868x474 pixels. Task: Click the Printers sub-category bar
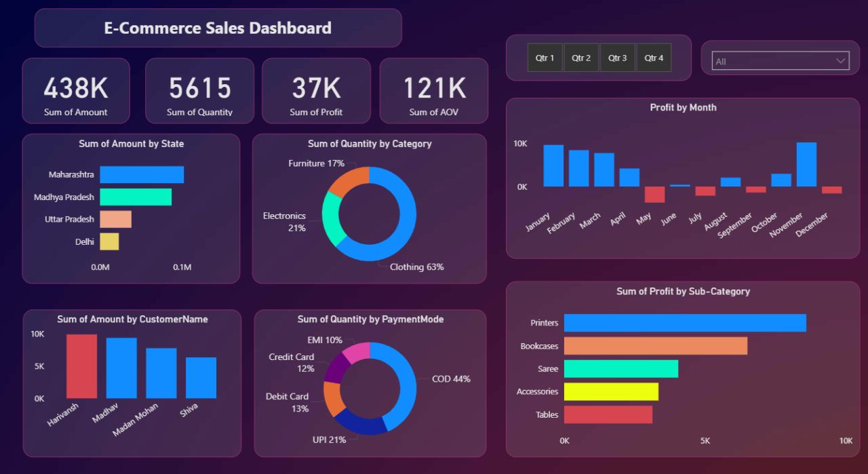tap(685, 323)
